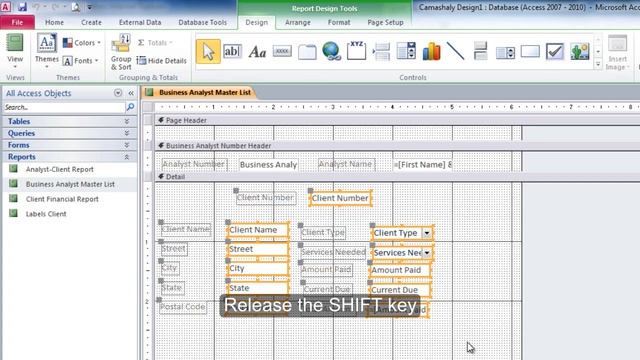
Task: Select the Client Name text box
Action: point(258,230)
